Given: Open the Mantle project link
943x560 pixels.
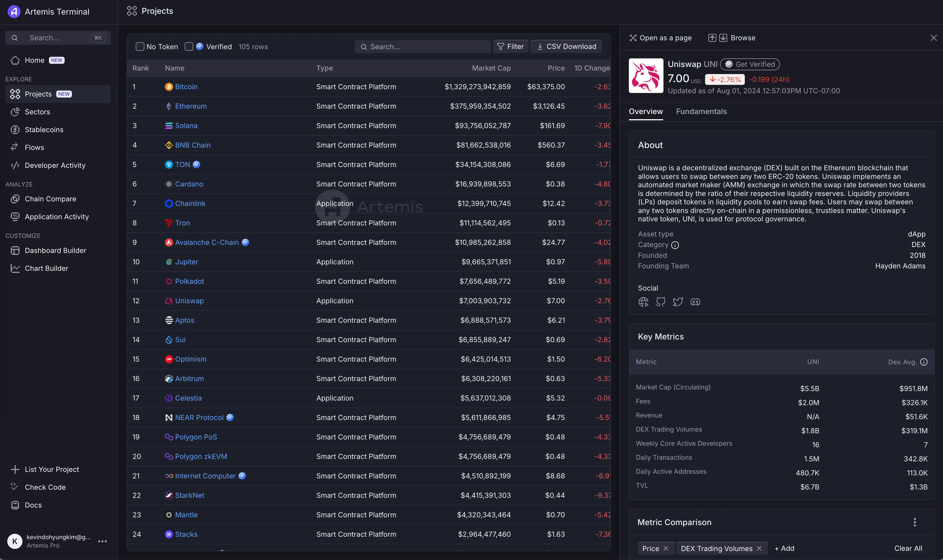Looking at the screenshot, I should (x=187, y=515).
